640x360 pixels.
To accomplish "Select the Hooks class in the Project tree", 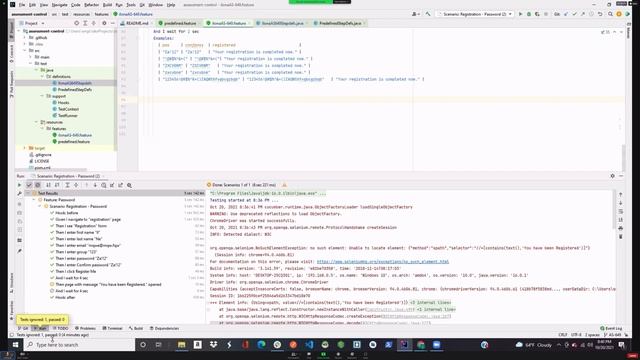I will (x=63, y=102).
